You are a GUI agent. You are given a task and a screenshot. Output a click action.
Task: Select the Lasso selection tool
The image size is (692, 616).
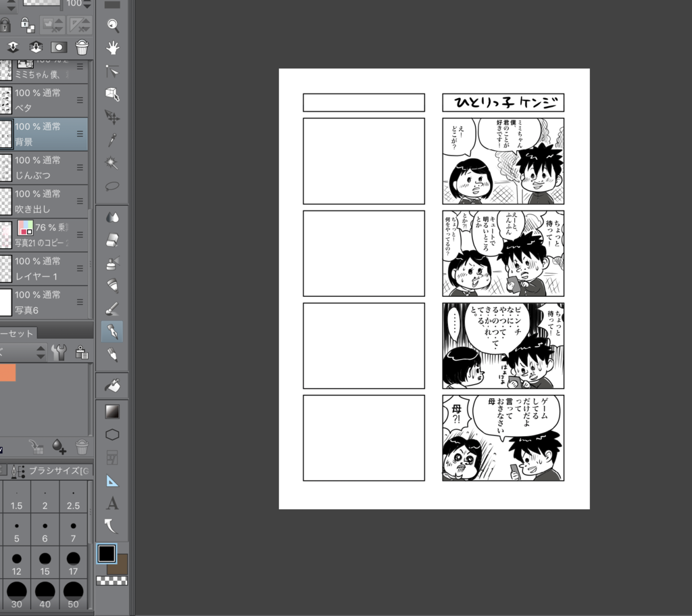[x=113, y=186]
